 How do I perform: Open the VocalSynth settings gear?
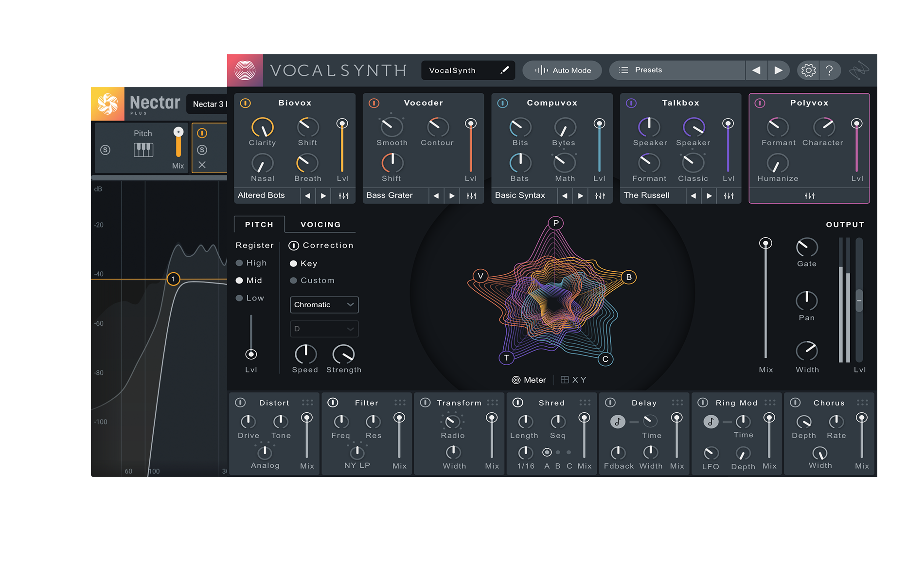coord(808,70)
